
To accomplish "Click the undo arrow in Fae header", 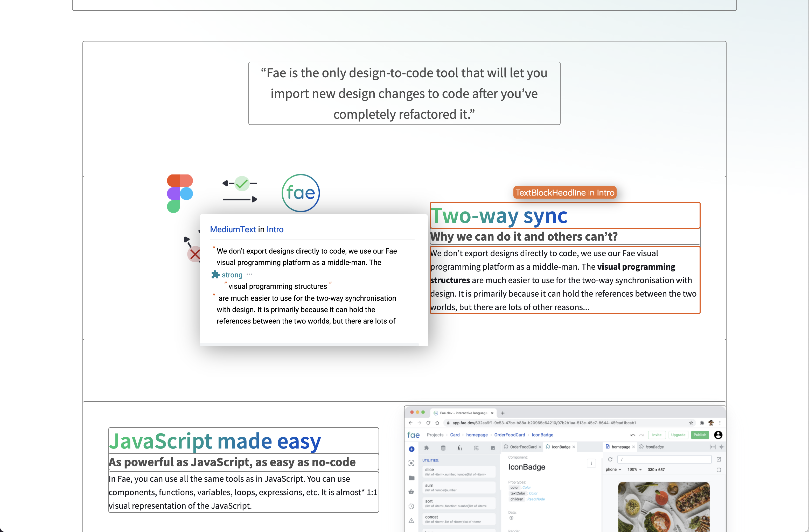I will pos(633,435).
